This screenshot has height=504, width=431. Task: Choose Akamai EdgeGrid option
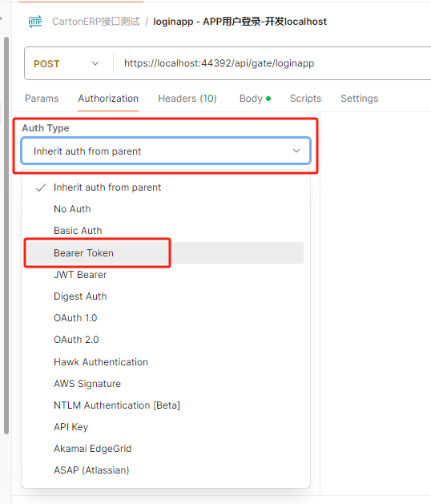166,449
